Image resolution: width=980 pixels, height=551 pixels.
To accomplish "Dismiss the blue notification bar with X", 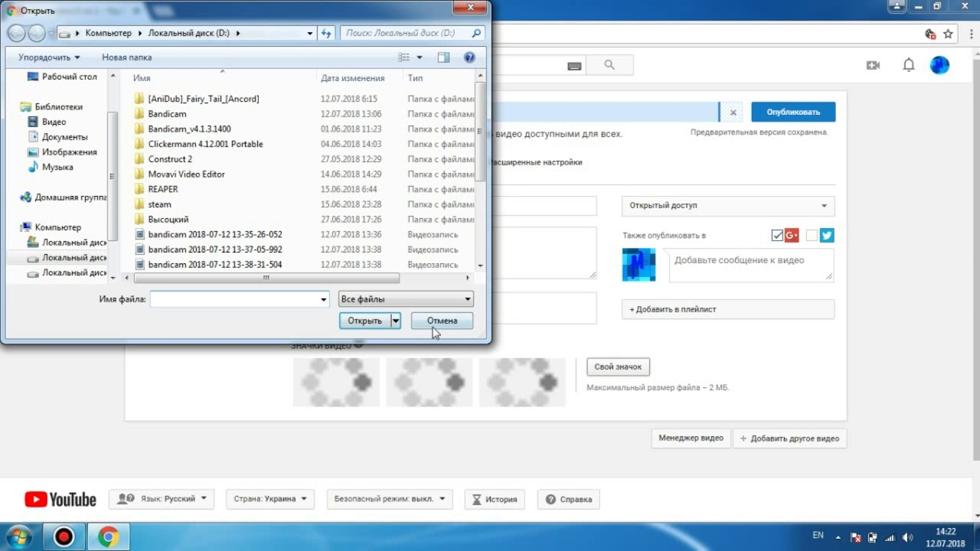I will coord(733,112).
